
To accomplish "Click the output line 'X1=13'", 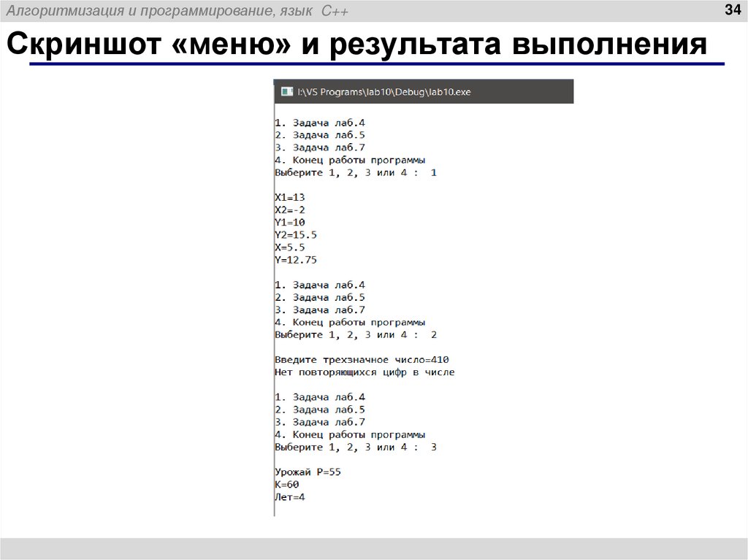I will click(x=290, y=197).
